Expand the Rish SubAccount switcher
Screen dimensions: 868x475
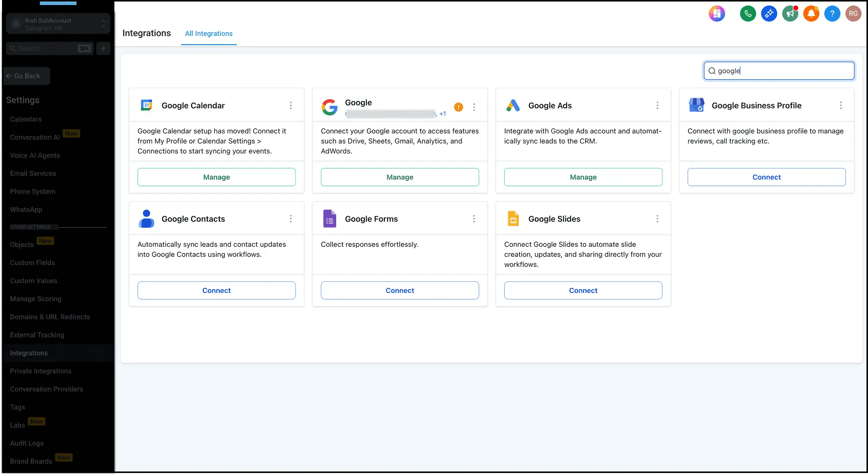tap(58, 24)
